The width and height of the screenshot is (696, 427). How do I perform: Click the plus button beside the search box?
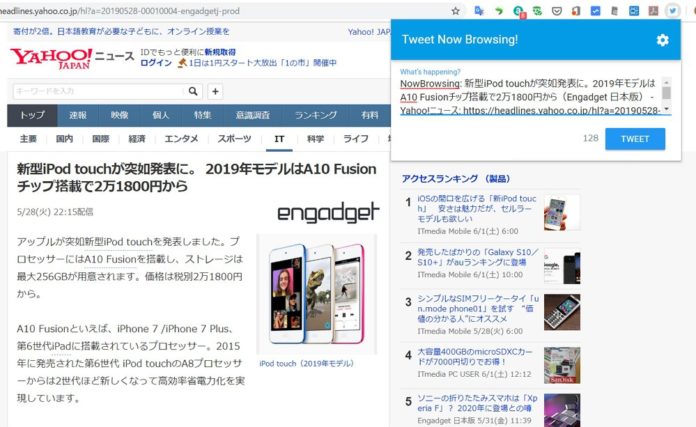(215, 91)
